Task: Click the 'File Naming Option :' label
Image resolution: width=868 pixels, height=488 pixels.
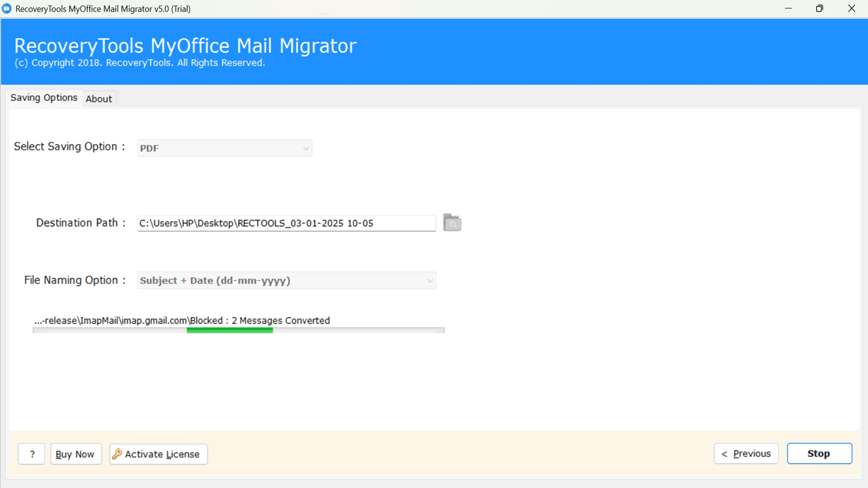Action: coord(75,280)
